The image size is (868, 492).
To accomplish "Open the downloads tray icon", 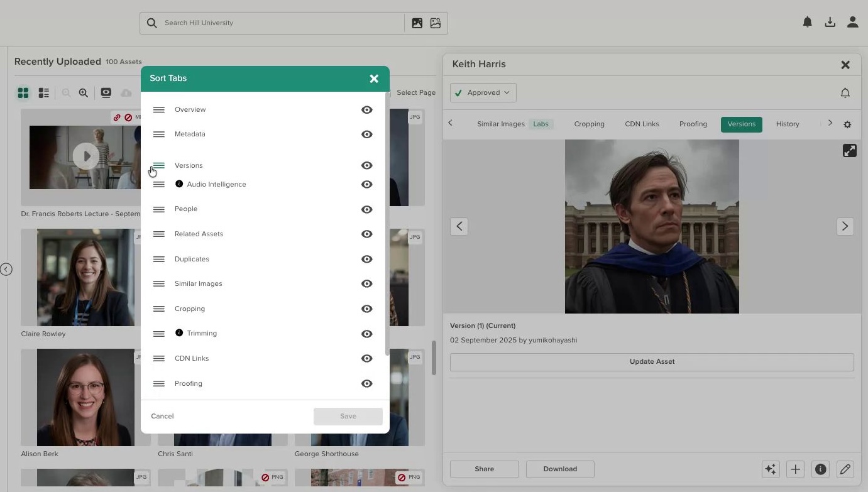I will (830, 23).
